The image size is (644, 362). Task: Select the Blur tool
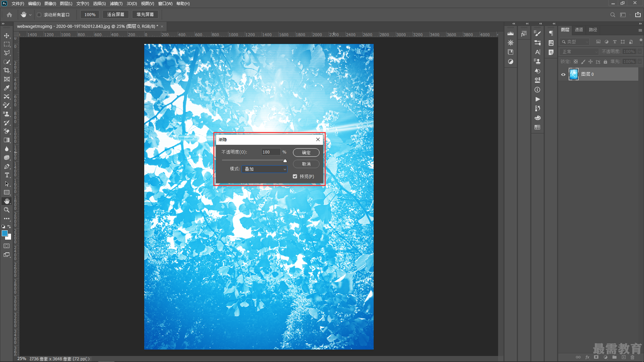(7, 149)
